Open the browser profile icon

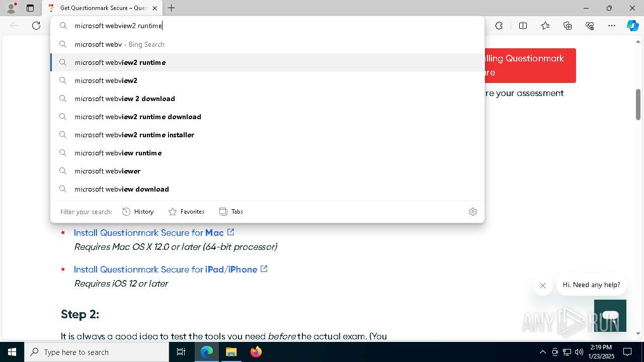(x=11, y=8)
